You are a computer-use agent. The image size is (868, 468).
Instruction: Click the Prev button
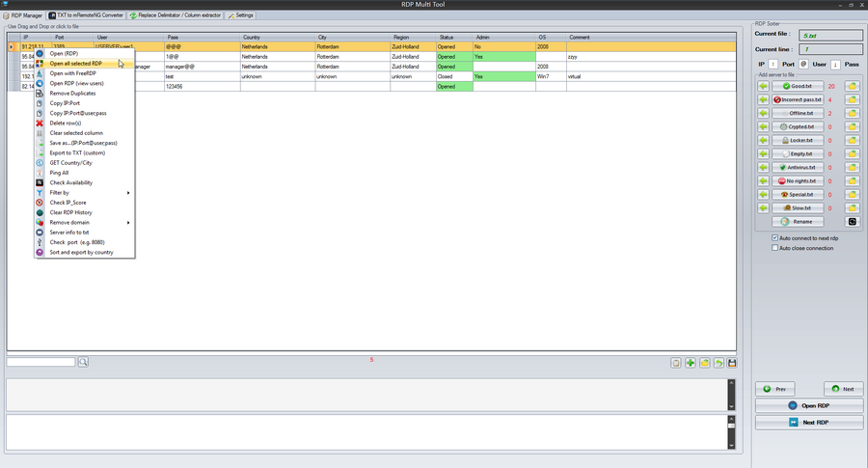click(775, 389)
